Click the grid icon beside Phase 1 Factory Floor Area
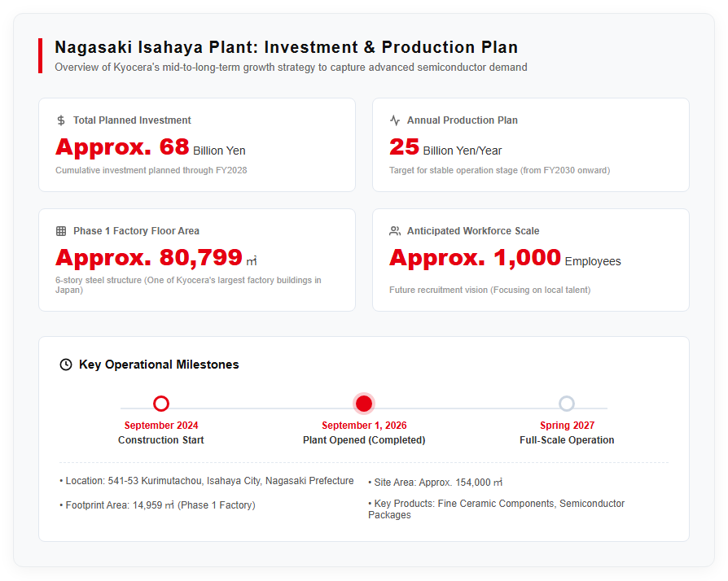 [x=61, y=231]
